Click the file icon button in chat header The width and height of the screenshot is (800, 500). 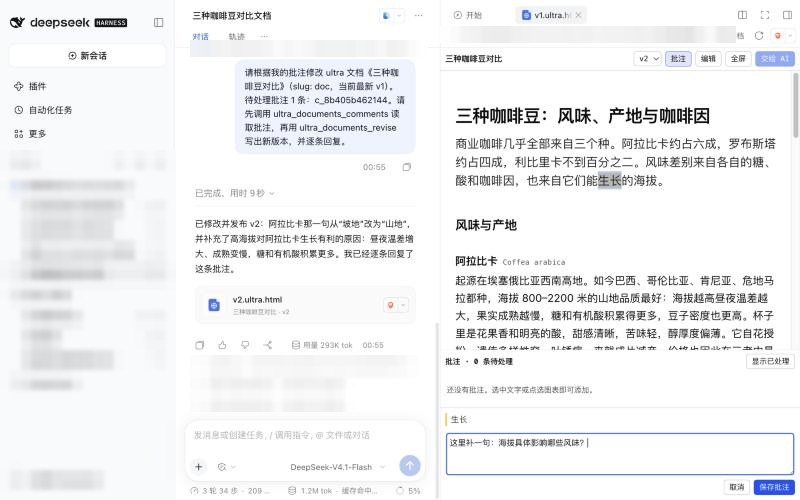point(386,16)
